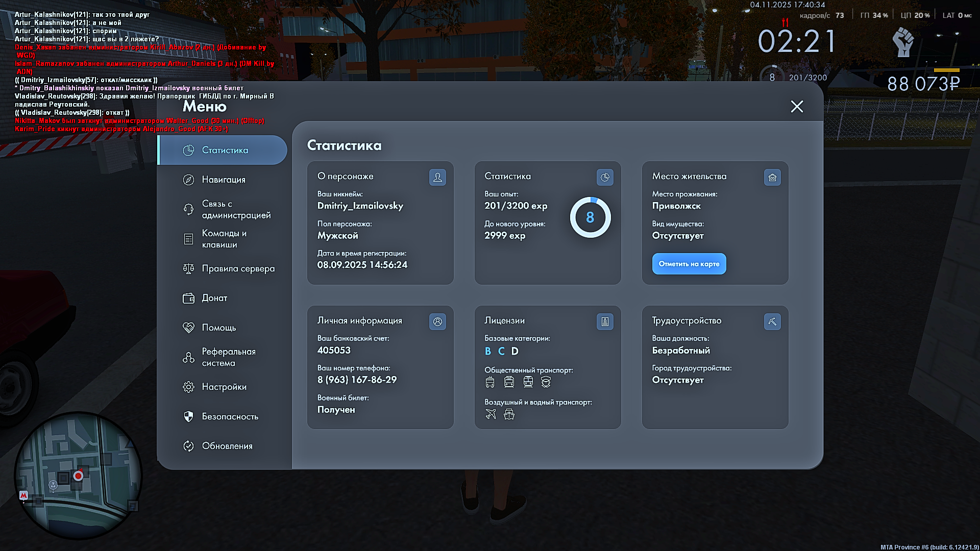Click the pie chart icon in Статистика card
This screenshot has width=980, height=551.
pos(605,178)
